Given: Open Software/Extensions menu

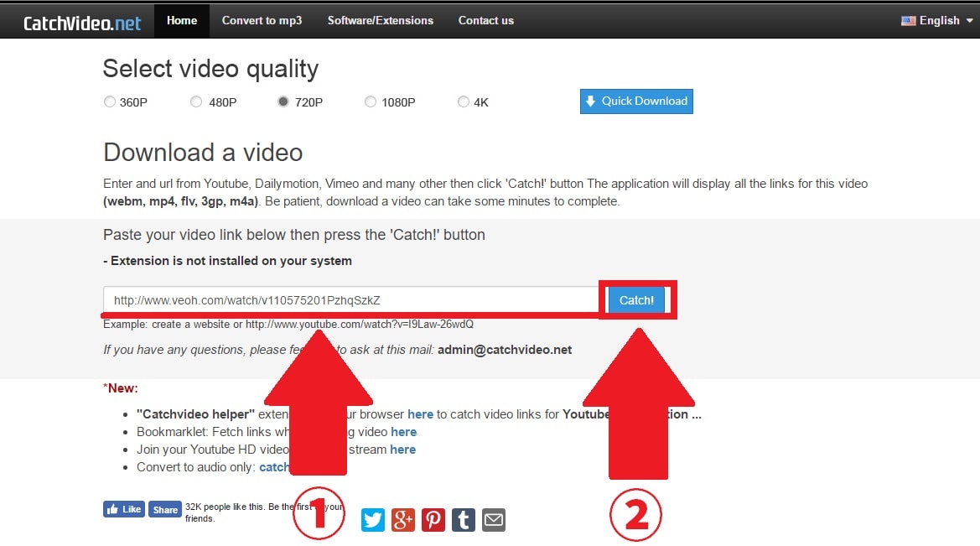Looking at the screenshot, I should pos(380,21).
